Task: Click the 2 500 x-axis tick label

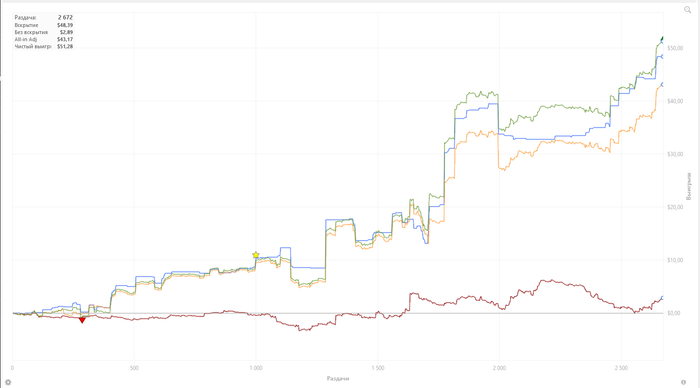Action: 621,368
